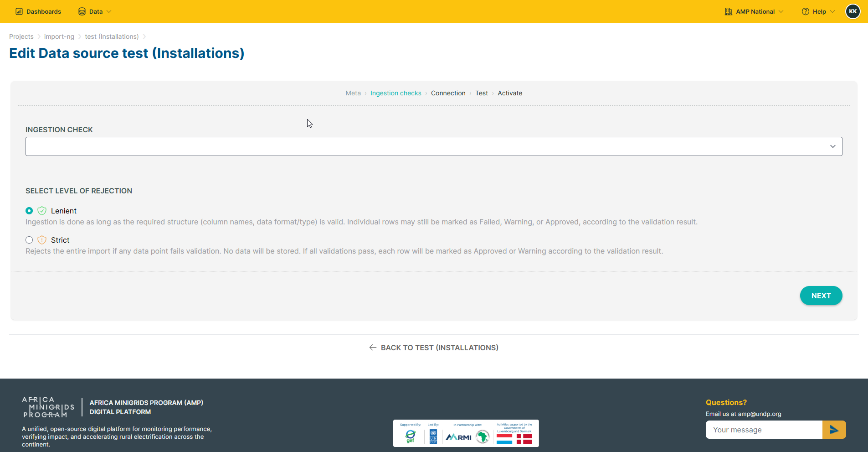This screenshot has width=868, height=452.
Task: Open the AMP National dropdown chevron
Action: coord(781,11)
